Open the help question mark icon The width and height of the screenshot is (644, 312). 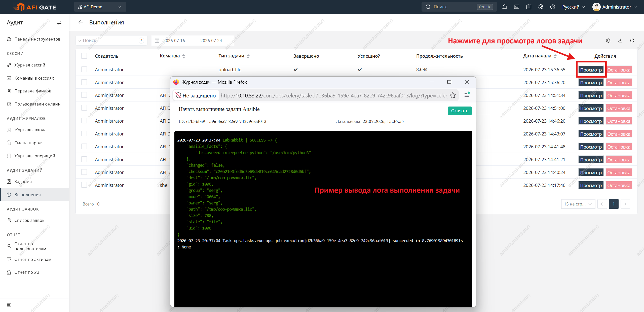pyautogui.click(x=553, y=7)
